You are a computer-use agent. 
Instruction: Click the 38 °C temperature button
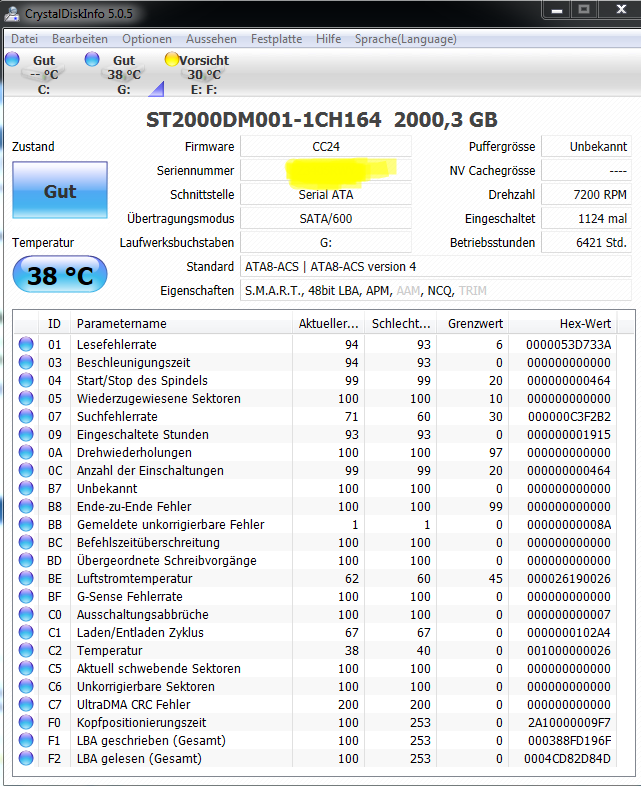coord(60,275)
